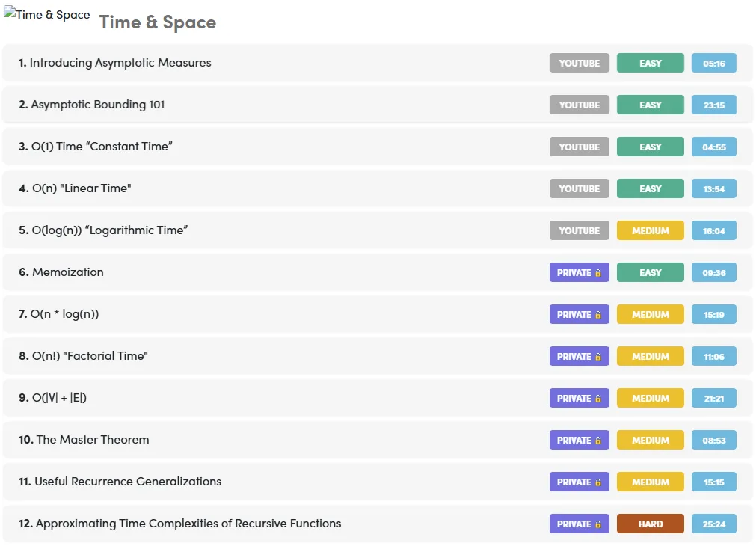Click lock icon on Approximating Time Complexities row
Viewport: 756px width, 546px height.
598,524
